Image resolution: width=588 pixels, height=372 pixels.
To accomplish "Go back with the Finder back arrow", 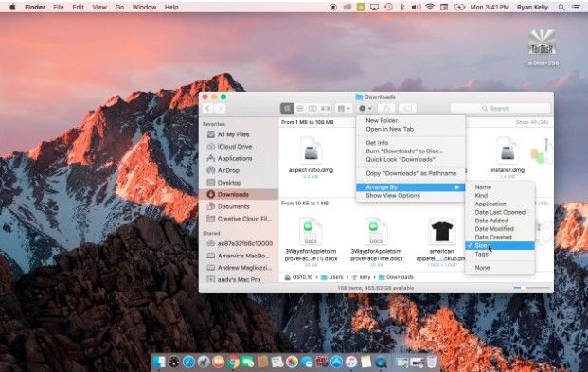I will point(207,108).
